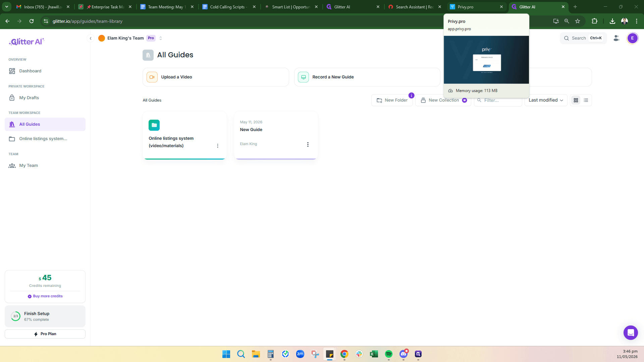
Task: Click Record a New Guide card
Action: pyautogui.click(x=367, y=77)
